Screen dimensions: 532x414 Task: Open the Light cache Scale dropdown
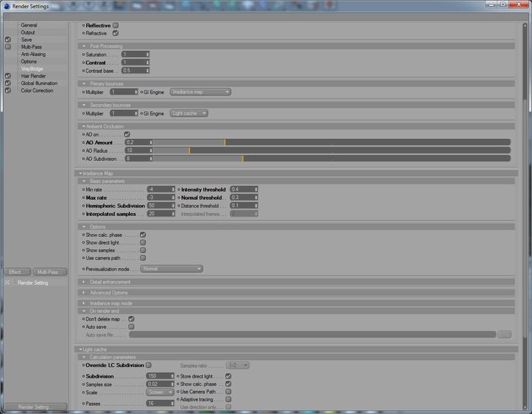160,392
